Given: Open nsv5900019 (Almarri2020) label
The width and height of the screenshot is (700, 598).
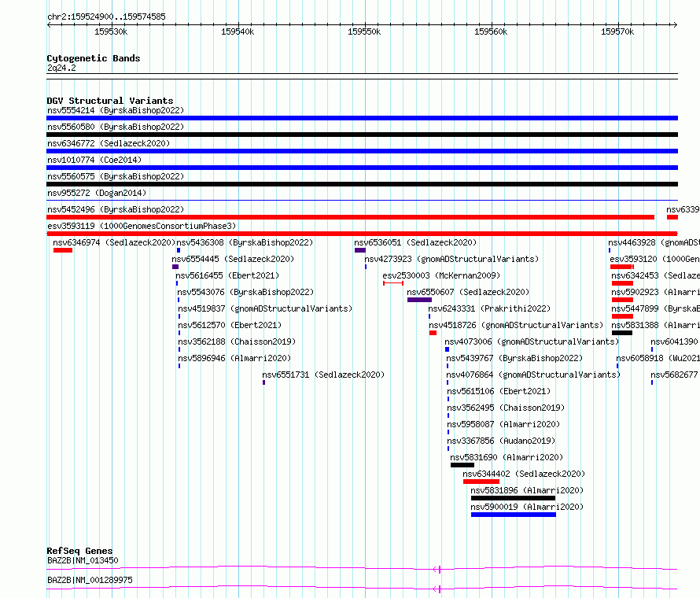Looking at the screenshot, I should pyautogui.click(x=527, y=507).
